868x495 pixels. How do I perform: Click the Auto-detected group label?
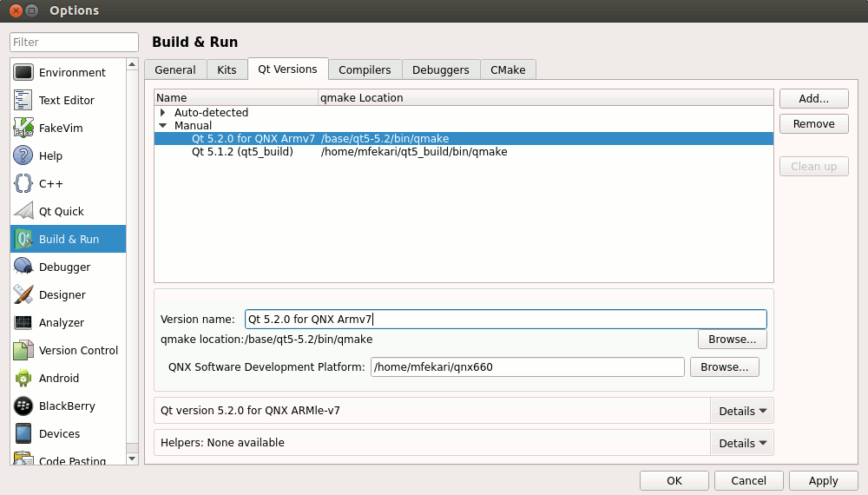(212, 112)
